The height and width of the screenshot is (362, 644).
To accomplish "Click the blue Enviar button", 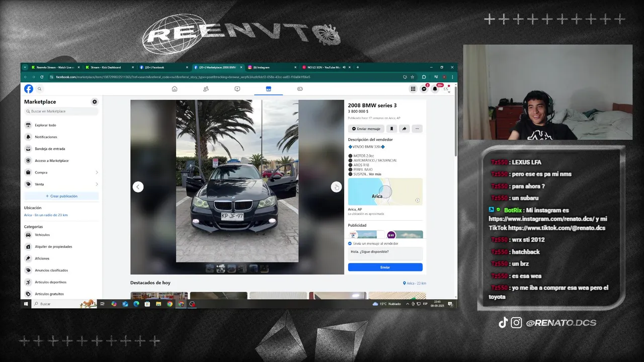I will click(385, 267).
